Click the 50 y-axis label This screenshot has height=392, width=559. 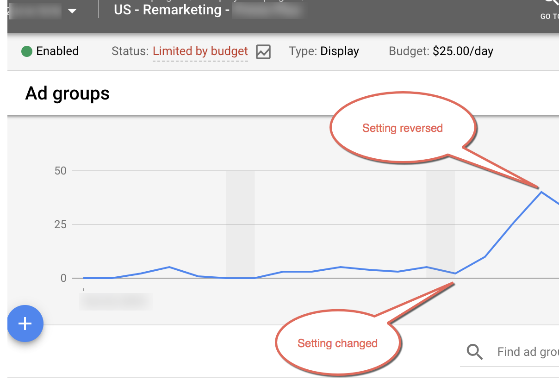pyautogui.click(x=60, y=171)
